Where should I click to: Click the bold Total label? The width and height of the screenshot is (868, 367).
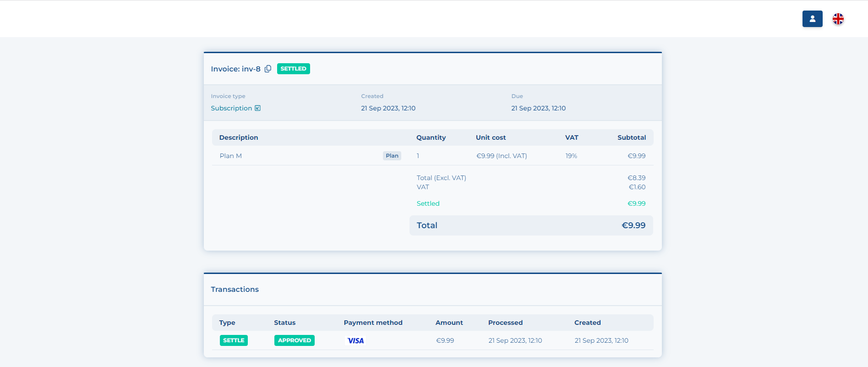[x=427, y=225]
